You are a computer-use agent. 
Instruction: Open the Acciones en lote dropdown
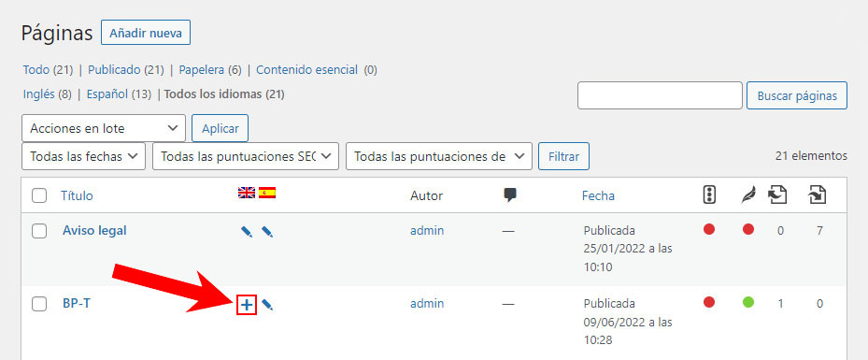104,128
